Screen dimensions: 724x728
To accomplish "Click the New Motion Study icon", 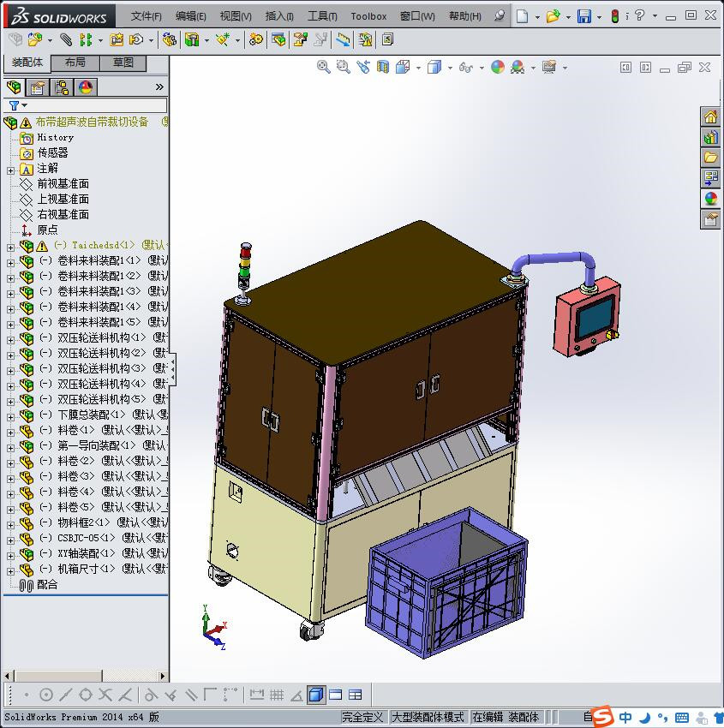I will (256, 40).
